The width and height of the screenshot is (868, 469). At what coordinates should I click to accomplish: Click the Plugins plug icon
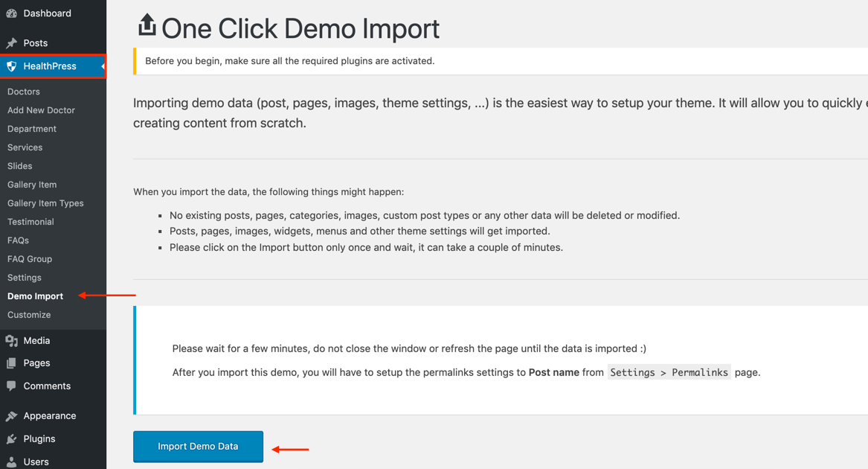(12, 439)
